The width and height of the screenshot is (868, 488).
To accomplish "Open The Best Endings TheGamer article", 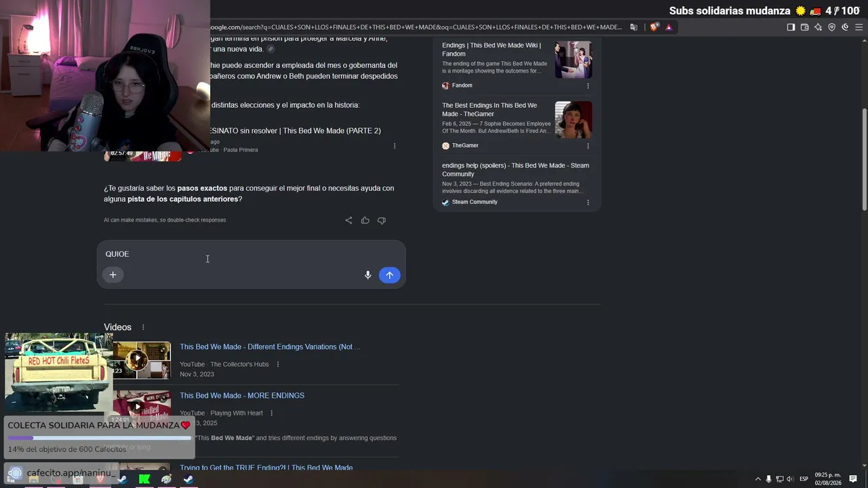I will 490,110.
